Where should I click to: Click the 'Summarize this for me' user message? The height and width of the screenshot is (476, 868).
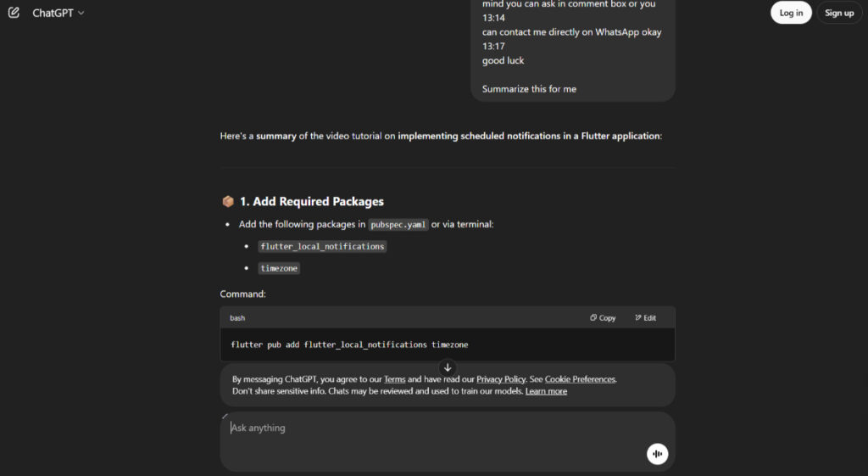coord(529,88)
